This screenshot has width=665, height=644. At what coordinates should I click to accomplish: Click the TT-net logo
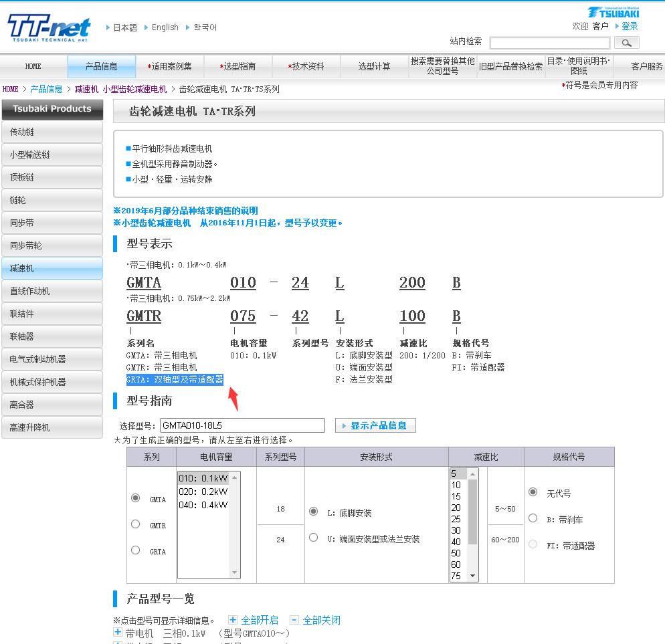[x=49, y=27]
